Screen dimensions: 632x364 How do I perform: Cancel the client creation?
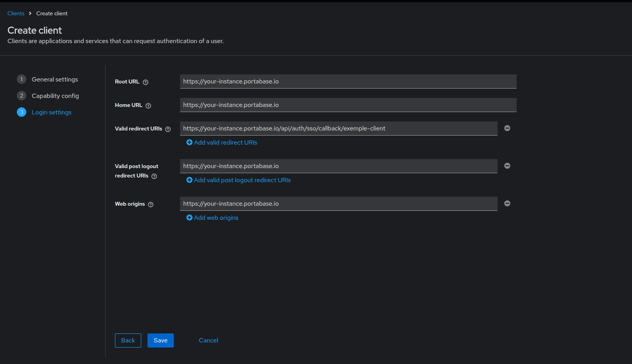click(208, 340)
